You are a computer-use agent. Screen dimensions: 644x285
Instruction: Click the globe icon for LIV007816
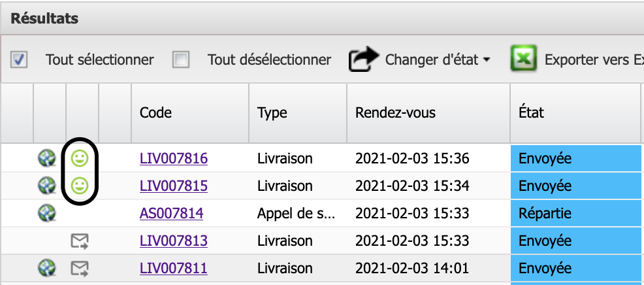click(47, 158)
